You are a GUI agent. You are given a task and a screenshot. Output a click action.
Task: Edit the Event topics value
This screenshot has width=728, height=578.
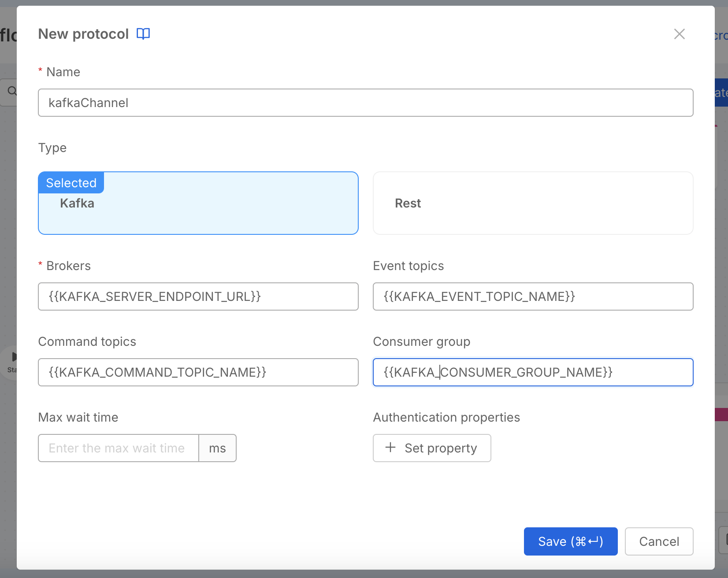(x=533, y=296)
